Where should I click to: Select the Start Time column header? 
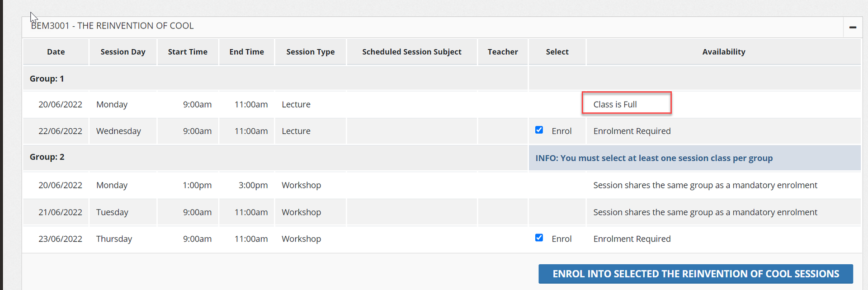pyautogui.click(x=188, y=52)
